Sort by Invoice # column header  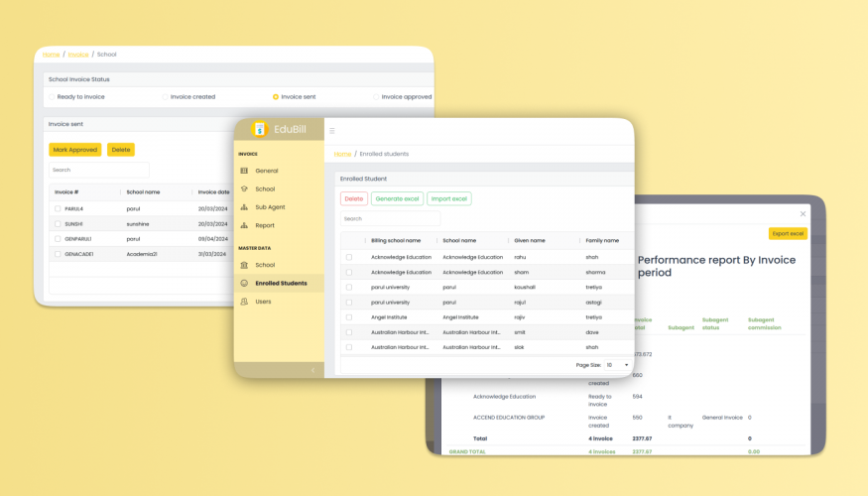[66, 192]
